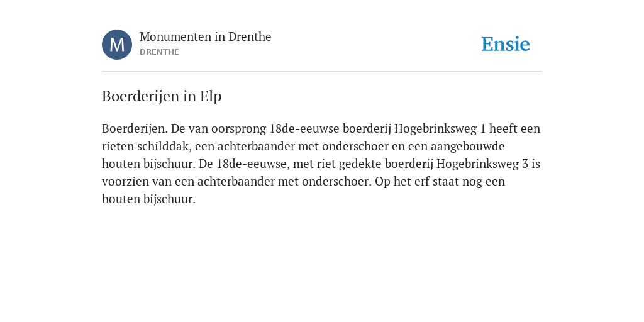Select the DRENTHE category label
The width and height of the screenshot is (644, 322).
[x=159, y=52]
